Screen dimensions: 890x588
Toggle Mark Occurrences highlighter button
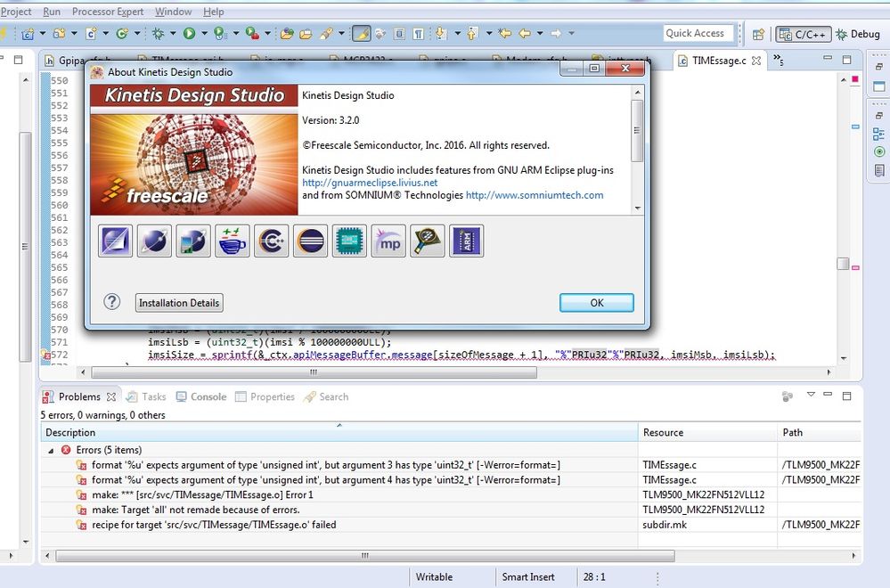pyautogui.click(x=362, y=34)
